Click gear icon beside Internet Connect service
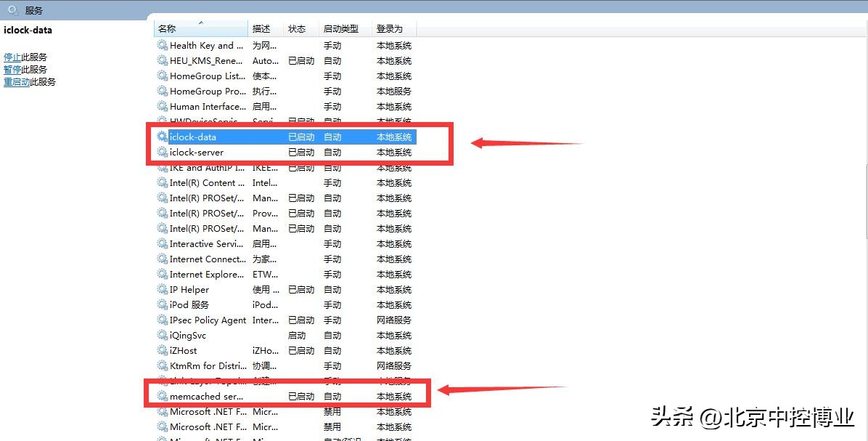This screenshot has width=868, height=441. [x=162, y=259]
